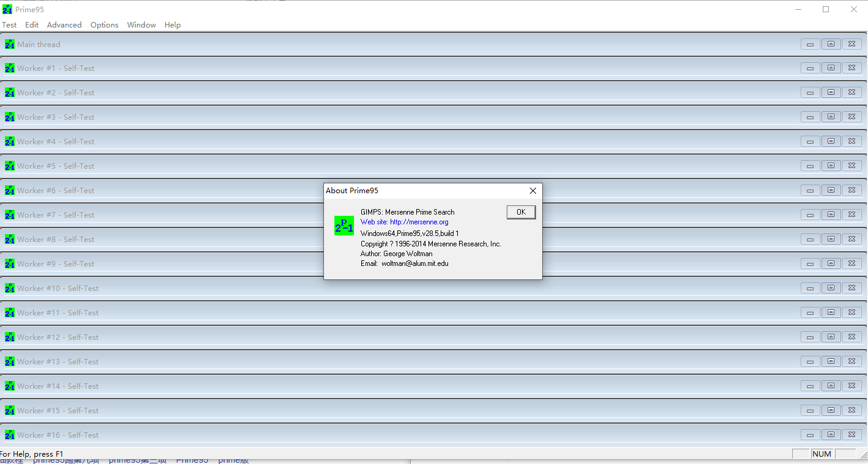Maximize the Prime95 main window

click(826, 9)
